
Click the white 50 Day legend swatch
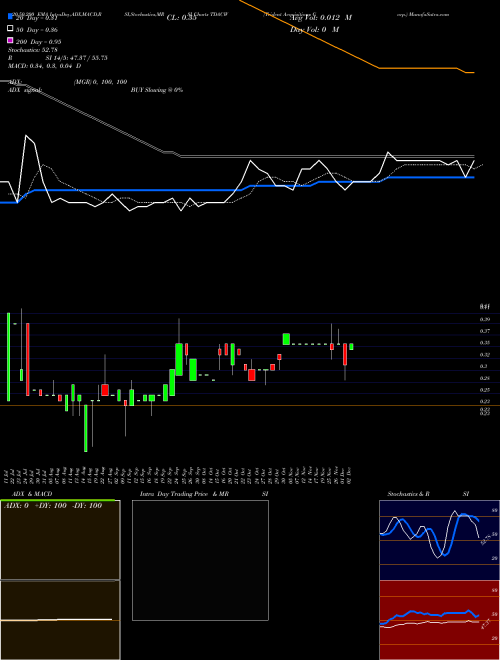click(10, 29)
